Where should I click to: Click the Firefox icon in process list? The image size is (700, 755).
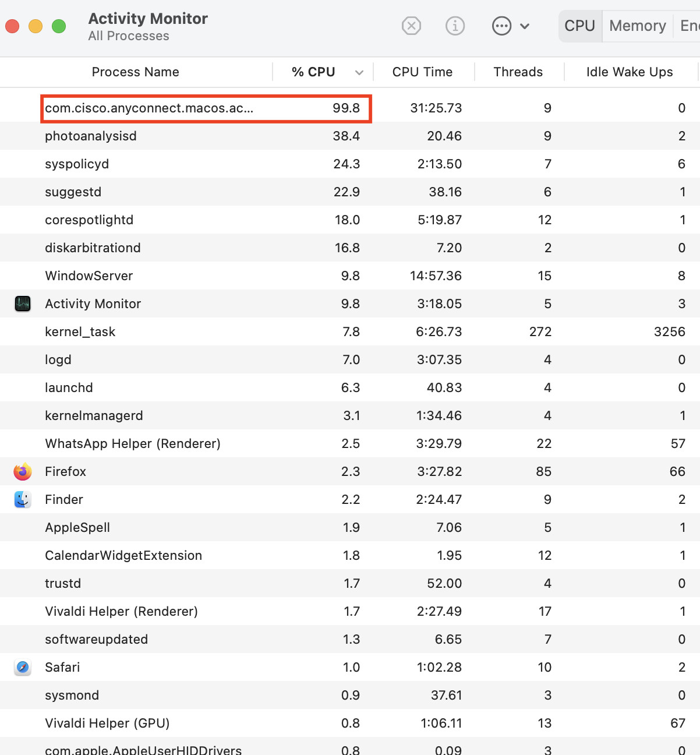tap(23, 471)
